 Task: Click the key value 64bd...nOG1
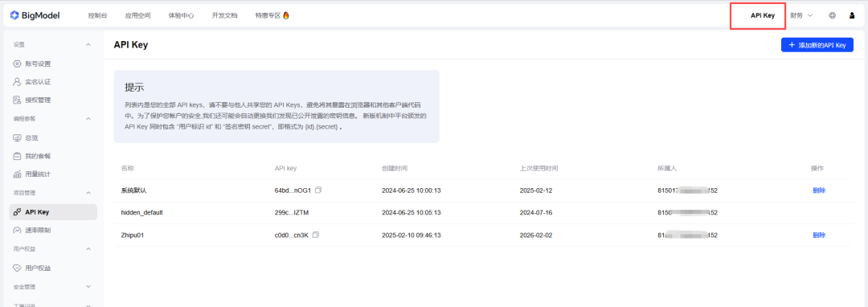pyautogui.click(x=293, y=190)
